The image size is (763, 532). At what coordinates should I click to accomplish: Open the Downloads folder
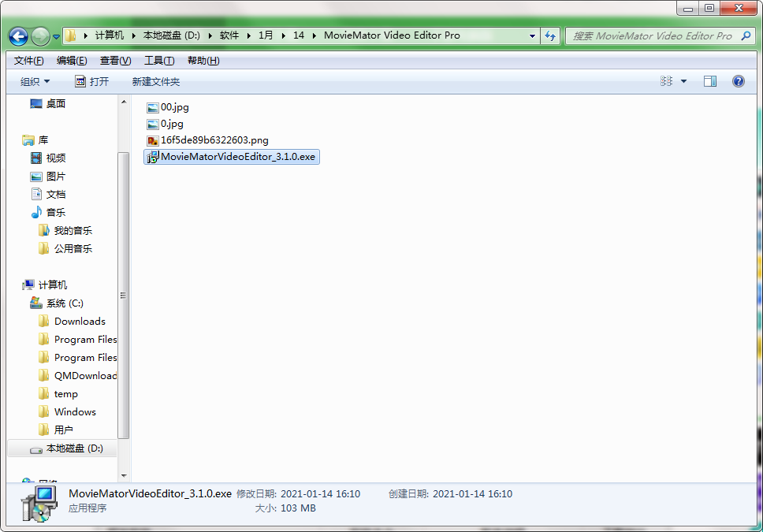click(80, 322)
